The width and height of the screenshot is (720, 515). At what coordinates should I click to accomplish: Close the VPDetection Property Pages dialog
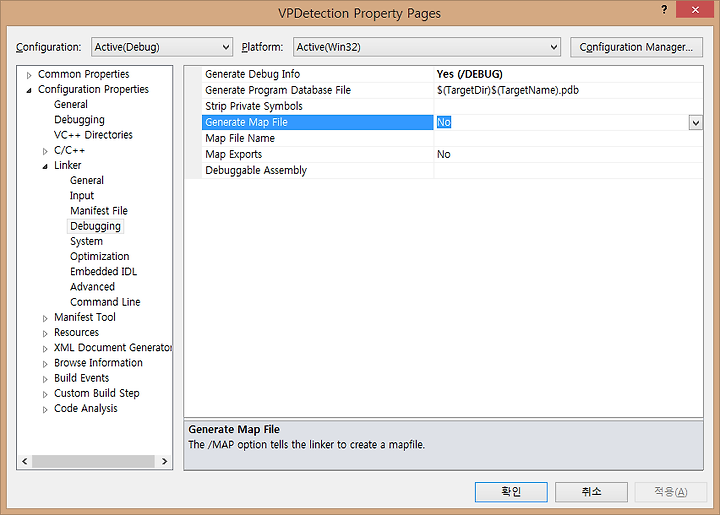[x=695, y=9]
